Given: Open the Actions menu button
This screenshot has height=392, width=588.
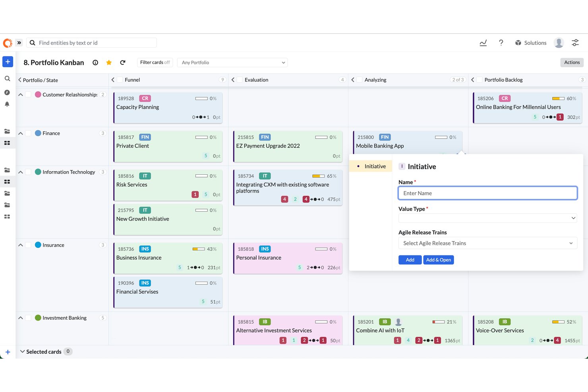Looking at the screenshot, I should pos(572,62).
